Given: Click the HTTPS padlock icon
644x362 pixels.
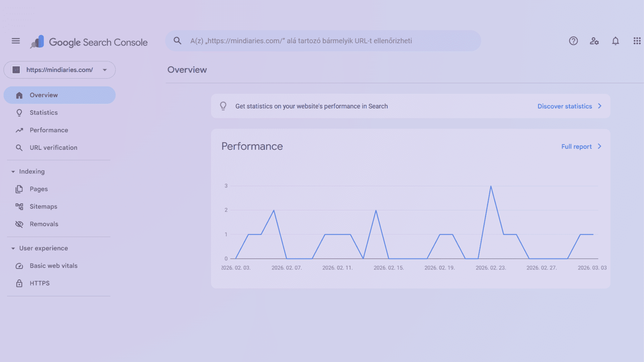Looking at the screenshot, I should [19, 283].
